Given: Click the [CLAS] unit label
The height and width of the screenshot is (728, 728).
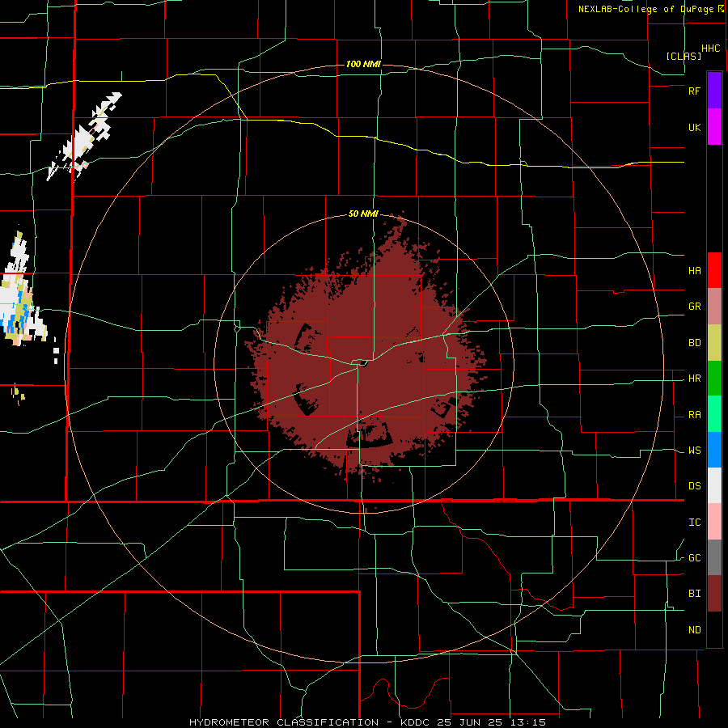Looking at the screenshot, I should click(684, 56).
